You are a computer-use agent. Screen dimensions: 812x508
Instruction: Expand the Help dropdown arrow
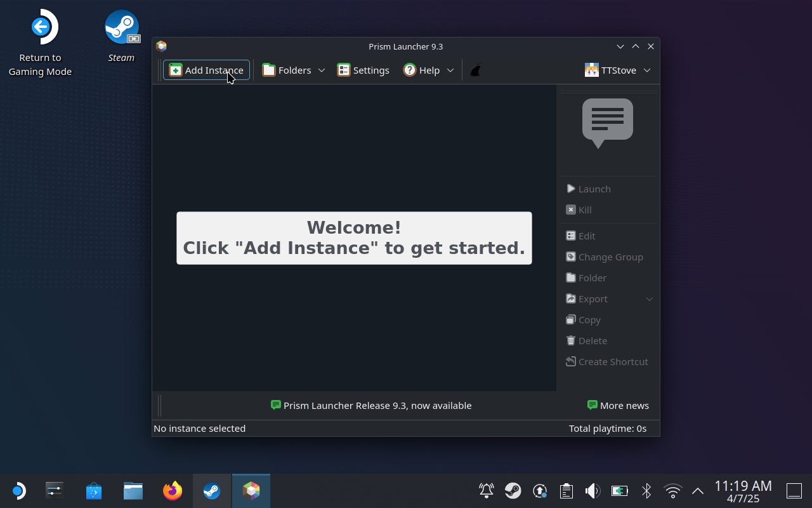[450, 70]
